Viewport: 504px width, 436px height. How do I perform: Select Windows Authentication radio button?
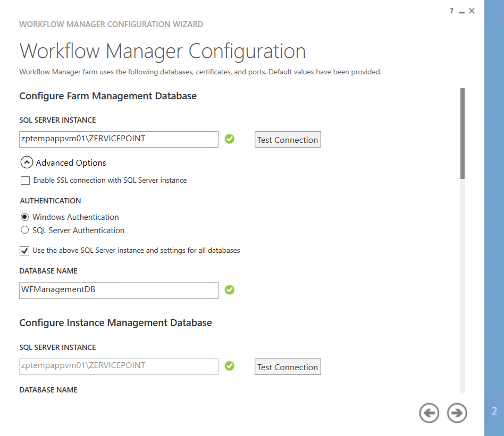click(24, 217)
